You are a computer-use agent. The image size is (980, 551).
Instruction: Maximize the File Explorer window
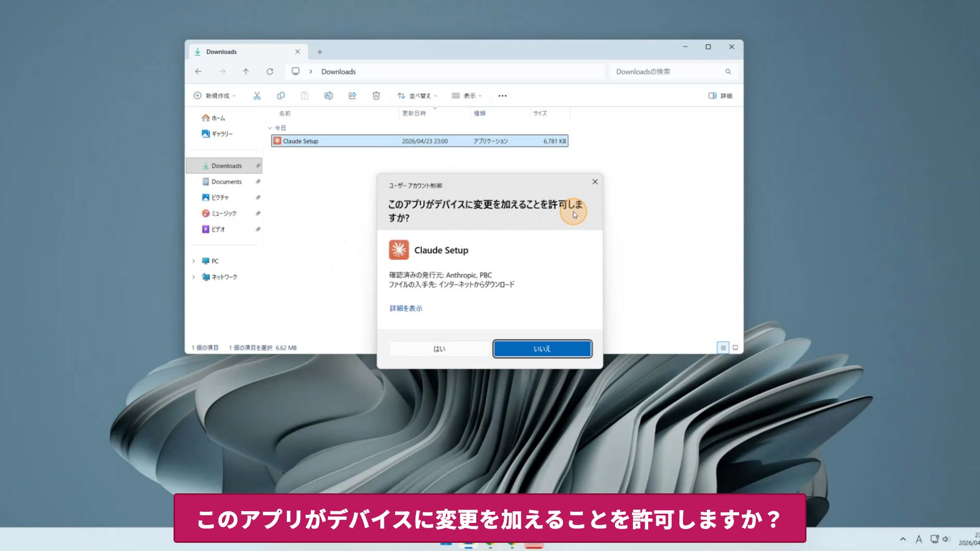708,46
